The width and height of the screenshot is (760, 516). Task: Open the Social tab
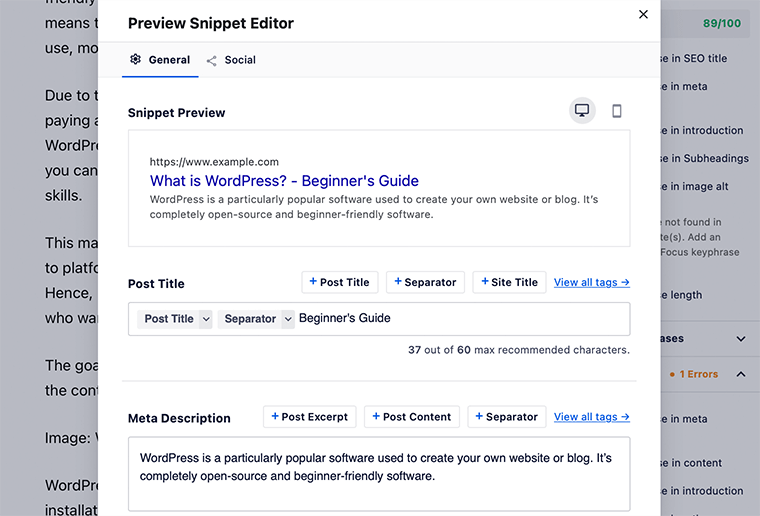239,60
